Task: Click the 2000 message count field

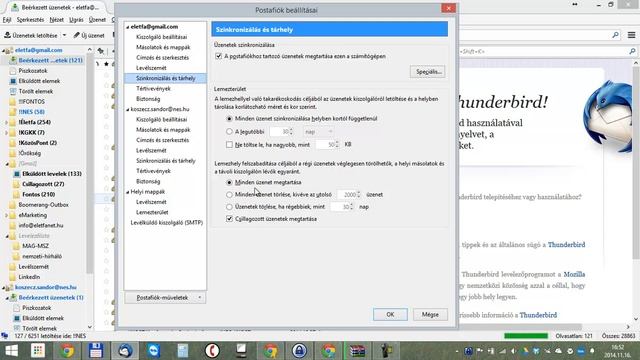Action: (347, 195)
